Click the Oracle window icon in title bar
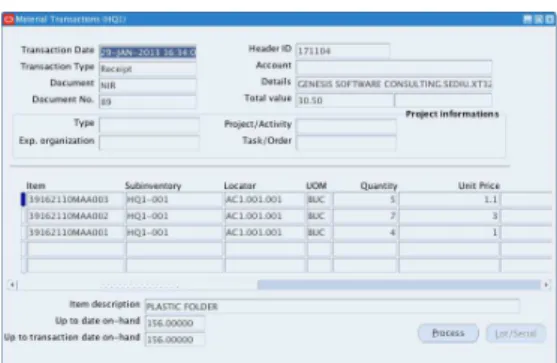557x363 pixels. coord(9,19)
